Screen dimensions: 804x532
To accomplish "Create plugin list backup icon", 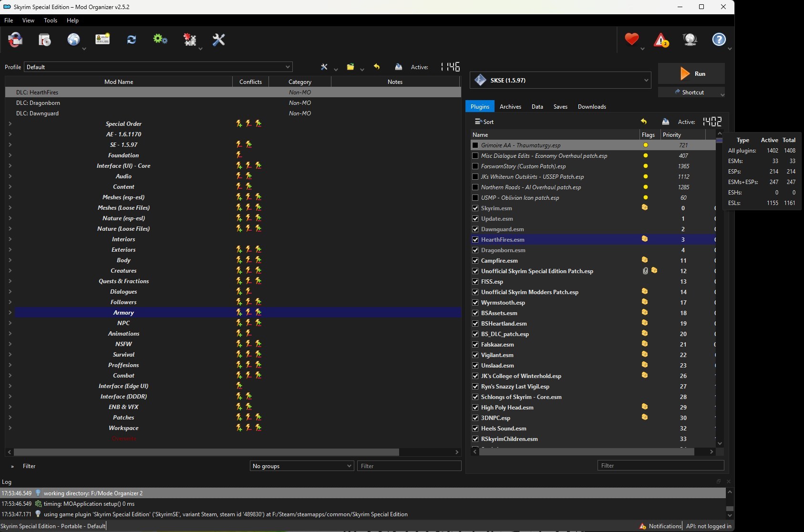I will tap(666, 122).
